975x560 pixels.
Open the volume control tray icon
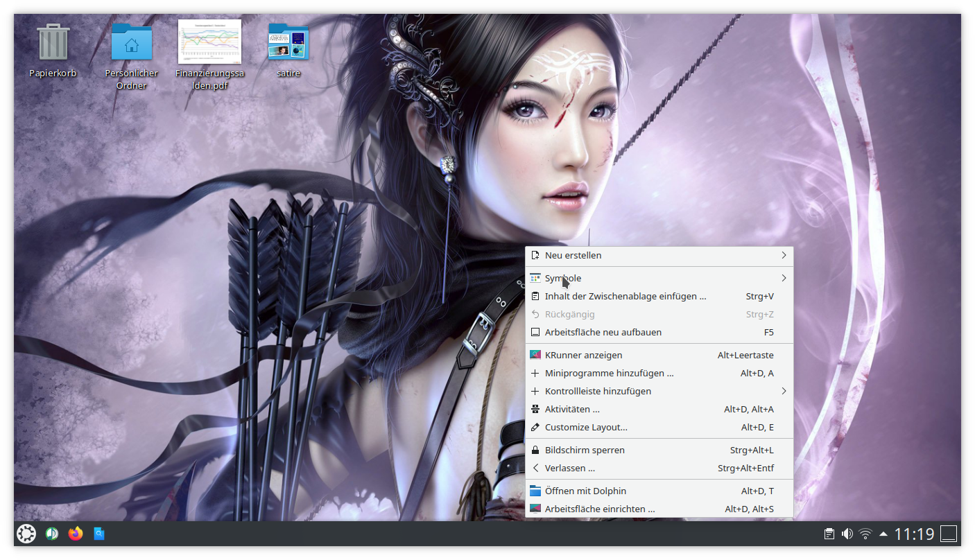(x=847, y=534)
